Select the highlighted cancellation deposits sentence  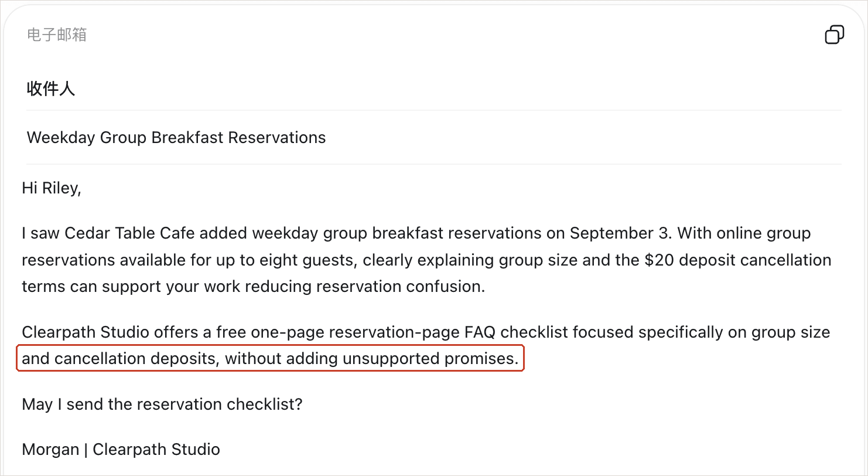[270, 359]
